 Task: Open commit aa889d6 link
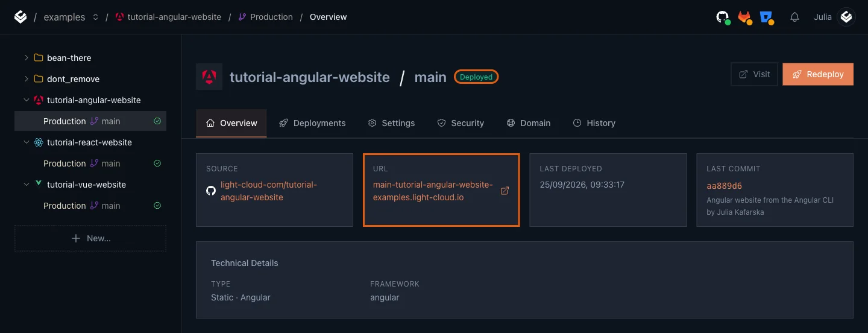click(x=724, y=186)
